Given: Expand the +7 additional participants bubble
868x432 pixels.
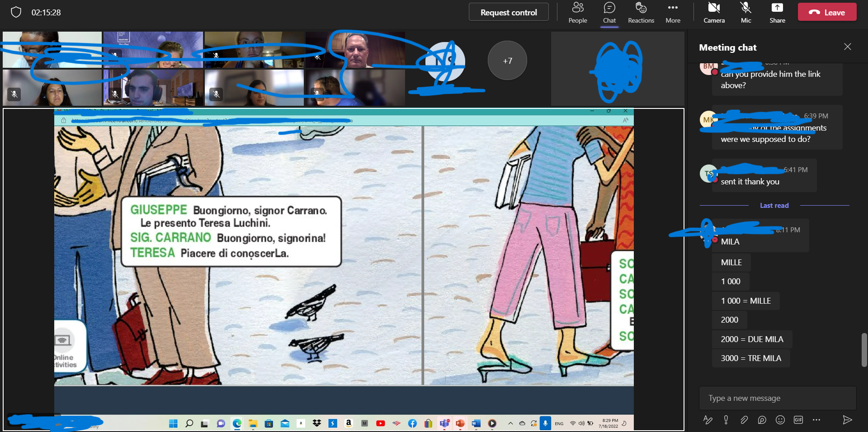Looking at the screenshot, I should pyautogui.click(x=507, y=61).
